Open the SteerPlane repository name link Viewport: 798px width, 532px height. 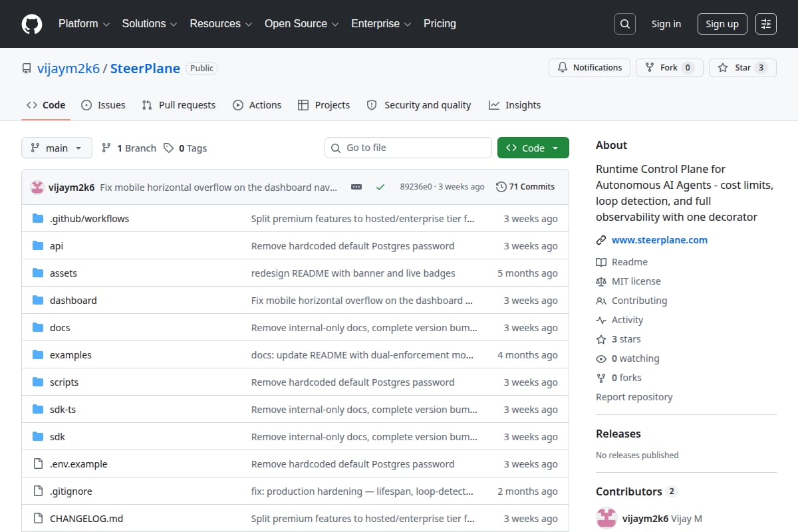(145, 68)
